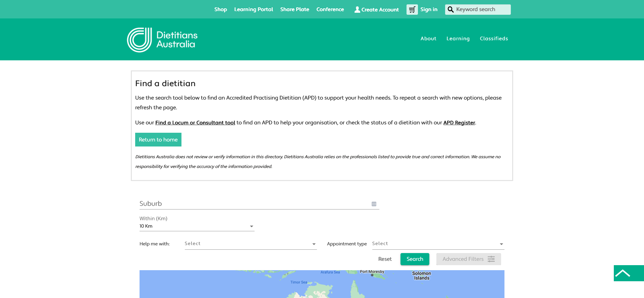
Task: Click the Suburb field autofill icon
Action: click(x=374, y=204)
